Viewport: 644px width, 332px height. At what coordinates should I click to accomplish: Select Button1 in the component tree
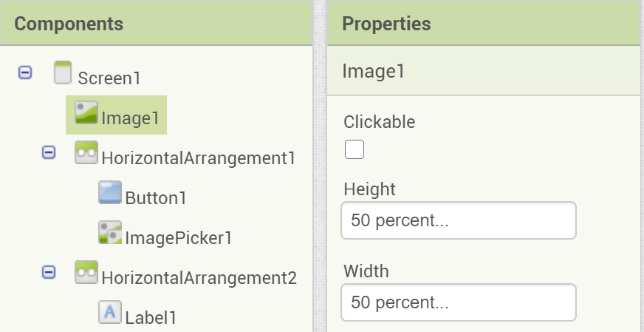coord(156,198)
